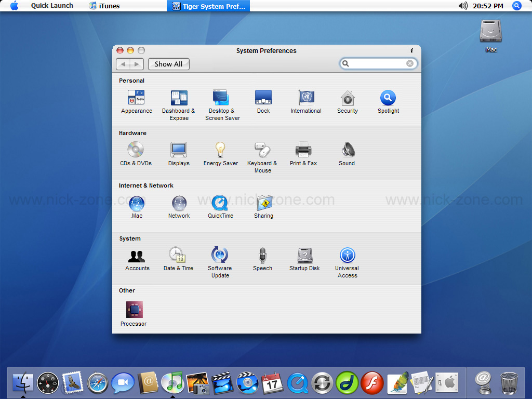Open iCal calendar showing 17 in dock
This screenshot has height=399, width=532.
[272, 383]
